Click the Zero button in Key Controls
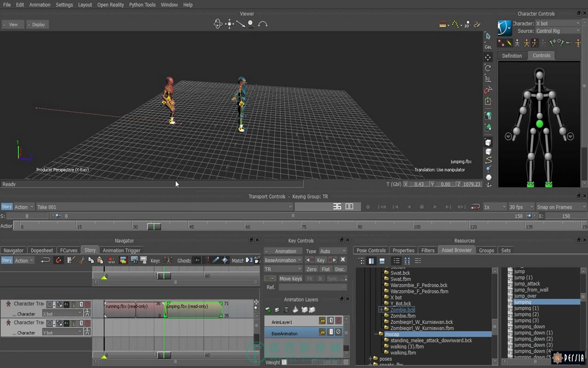 coord(311,269)
